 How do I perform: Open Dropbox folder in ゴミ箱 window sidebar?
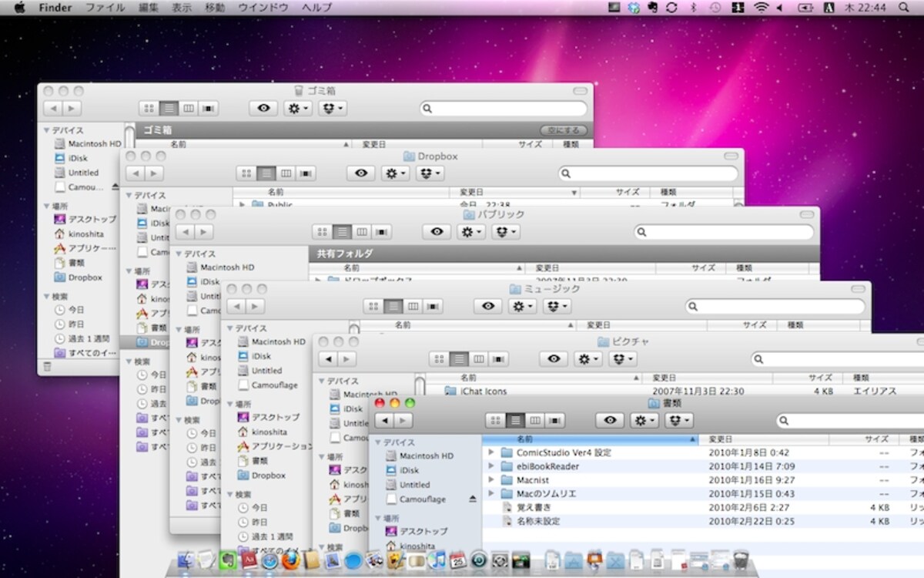pos(85,277)
